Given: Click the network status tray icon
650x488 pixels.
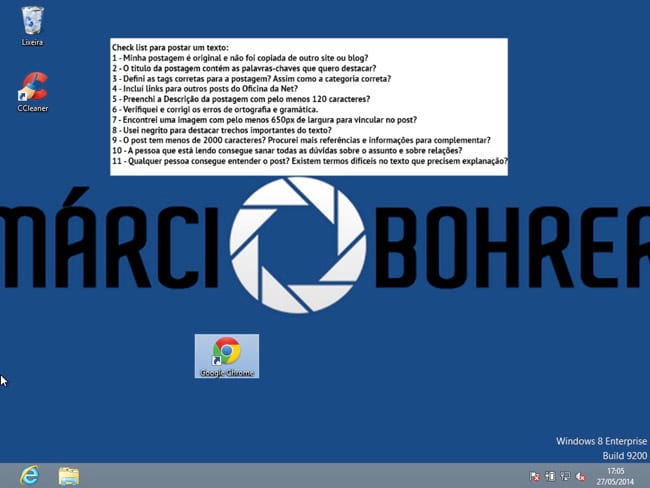Looking at the screenshot, I should coord(565,476).
